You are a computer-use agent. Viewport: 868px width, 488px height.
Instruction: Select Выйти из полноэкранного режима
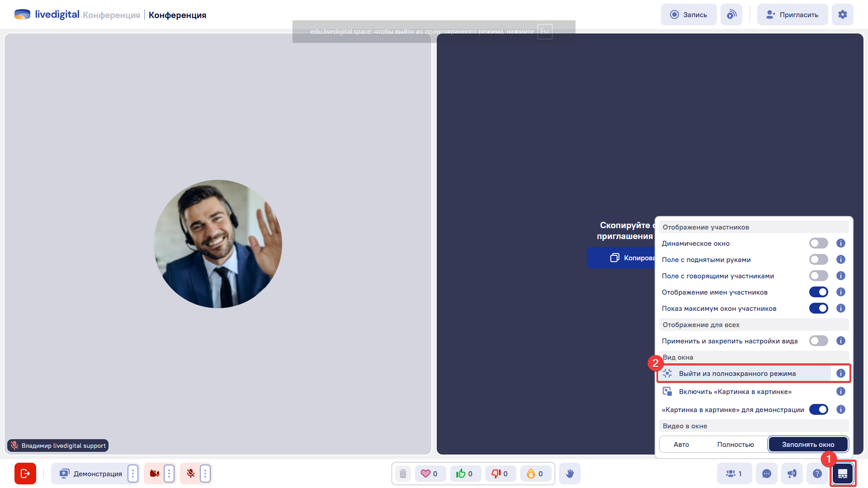point(737,374)
